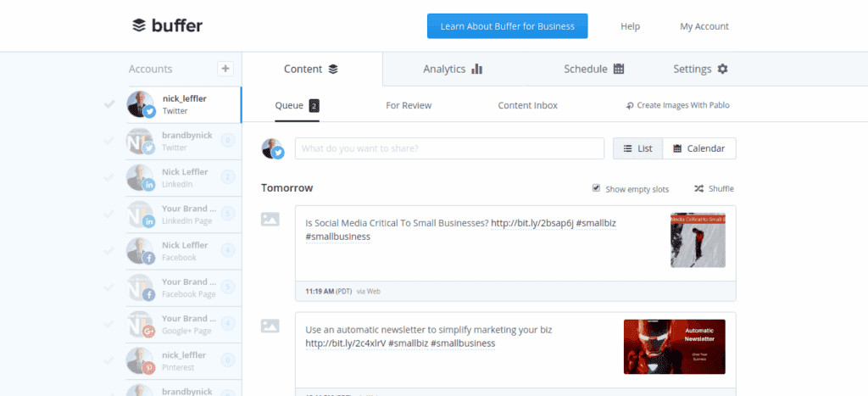The width and height of the screenshot is (868, 396).
Task: Open the Schedule tab
Action: click(x=594, y=69)
